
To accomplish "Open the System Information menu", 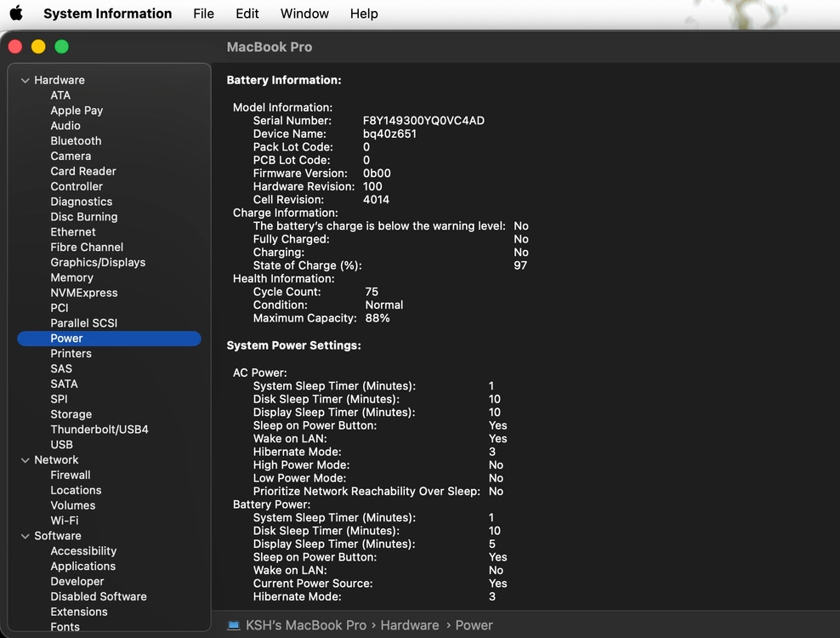I will coord(108,14).
